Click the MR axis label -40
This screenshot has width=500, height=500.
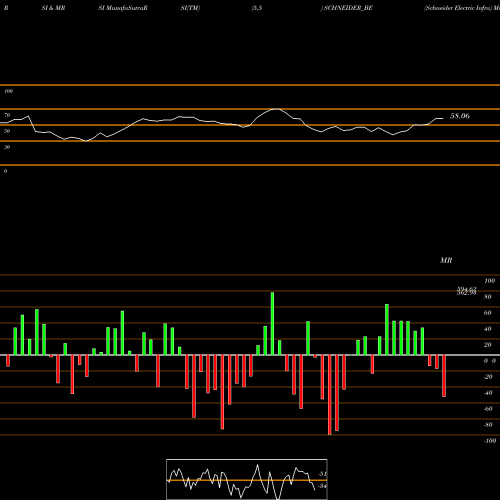point(488,393)
